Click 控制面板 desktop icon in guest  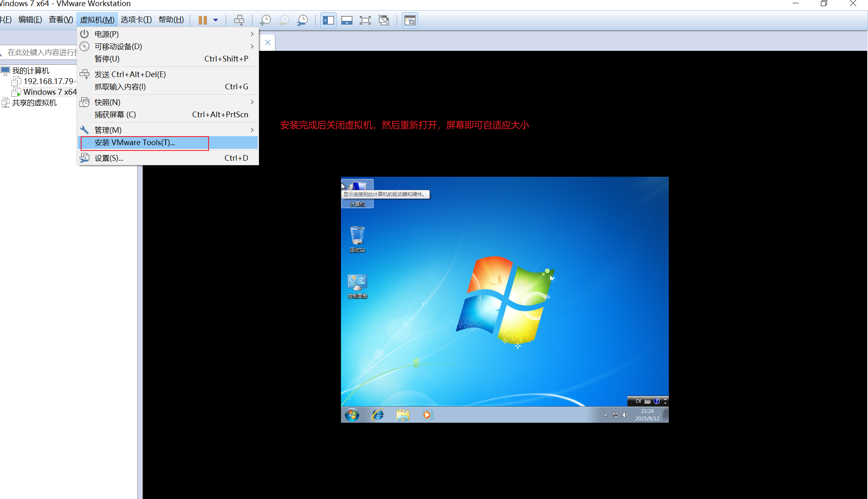coord(357,286)
